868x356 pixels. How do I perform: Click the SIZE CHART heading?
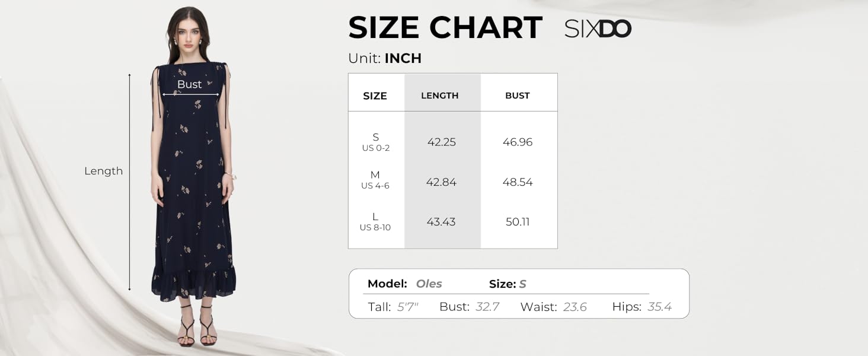point(445,28)
